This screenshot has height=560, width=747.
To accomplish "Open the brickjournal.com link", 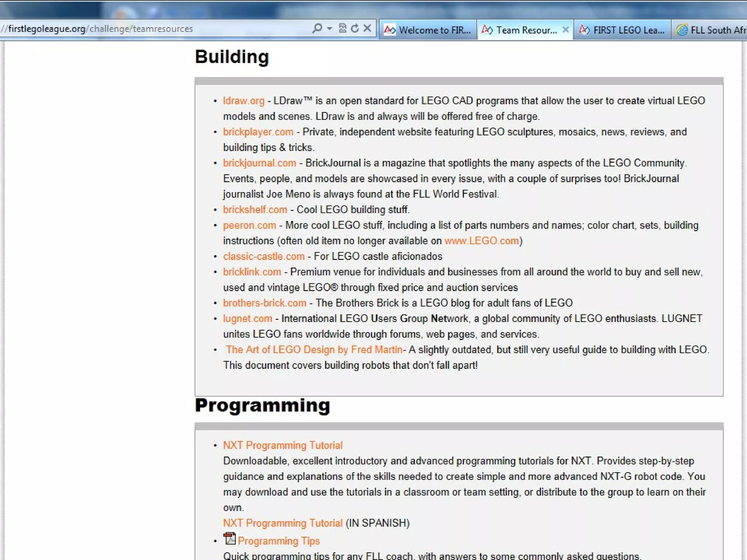I will pyautogui.click(x=259, y=163).
